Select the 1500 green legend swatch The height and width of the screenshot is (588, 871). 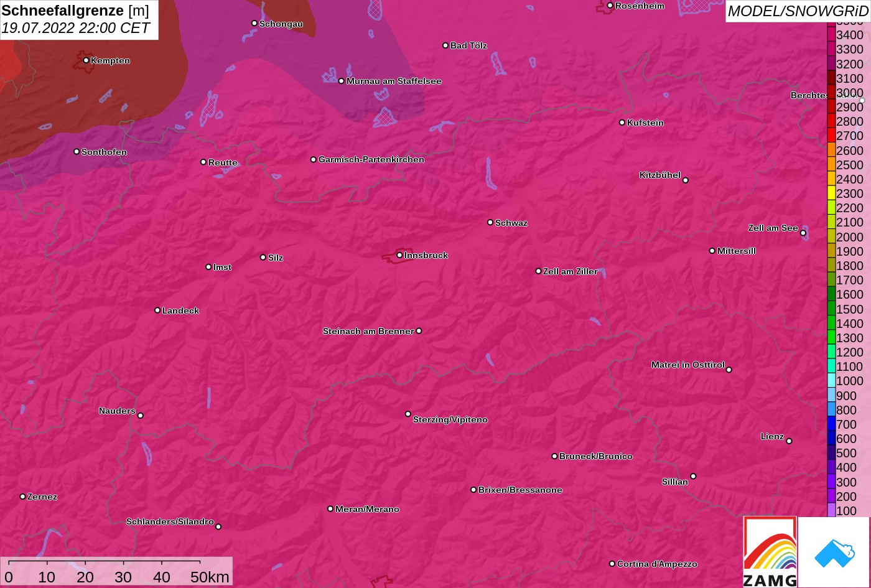click(x=831, y=309)
